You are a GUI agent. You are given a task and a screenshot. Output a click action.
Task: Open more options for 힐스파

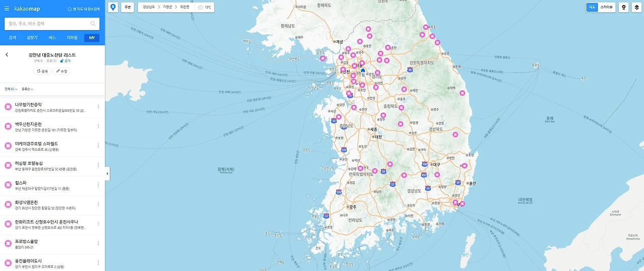click(98, 185)
